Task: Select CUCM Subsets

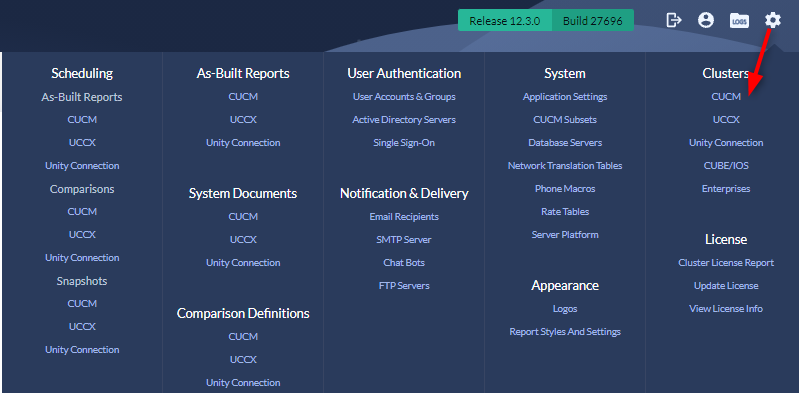Action: pos(565,119)
